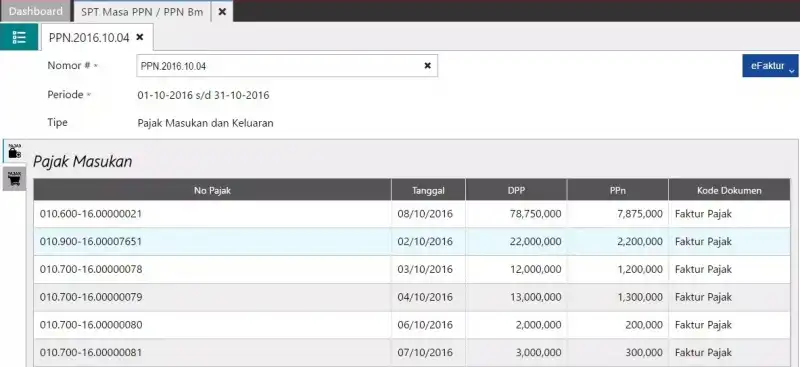
Task: Sort by Kode Dokumen column header
Action: tap(729, 190)
